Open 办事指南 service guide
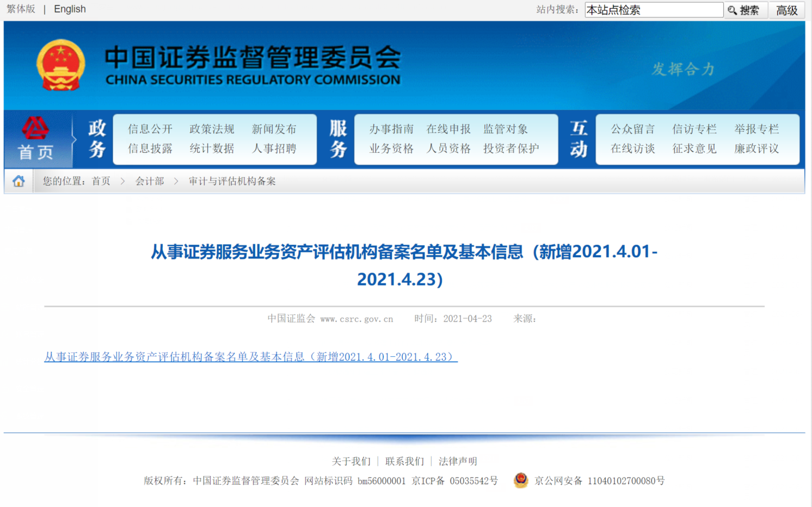The width and height of the screenshot is (812, 507). click(x=391, y=129)
